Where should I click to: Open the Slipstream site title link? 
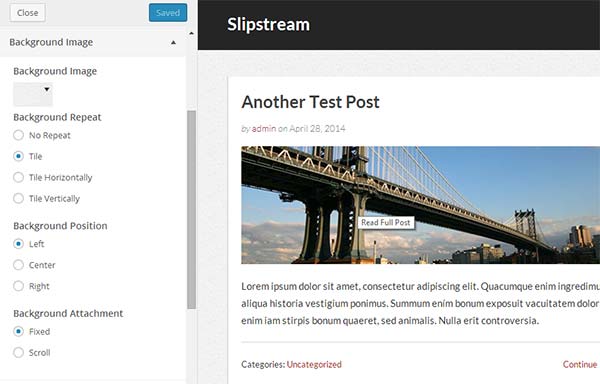[268, 24]
